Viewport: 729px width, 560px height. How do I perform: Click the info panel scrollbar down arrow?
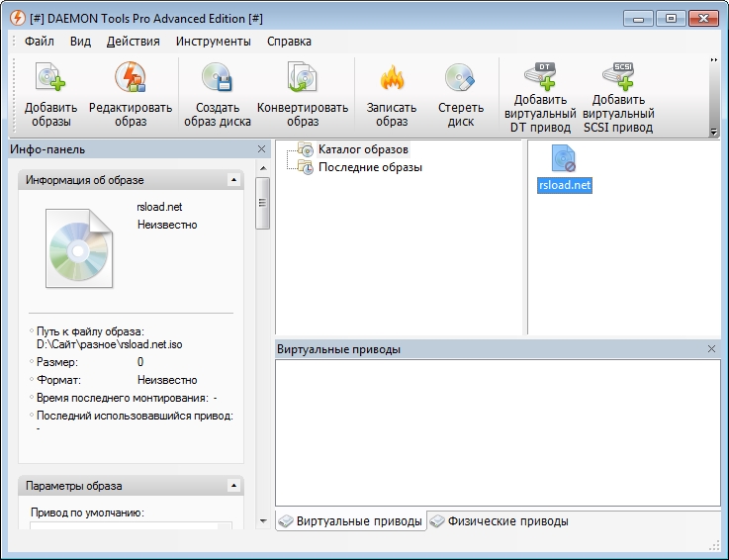[x=262, y=521]
